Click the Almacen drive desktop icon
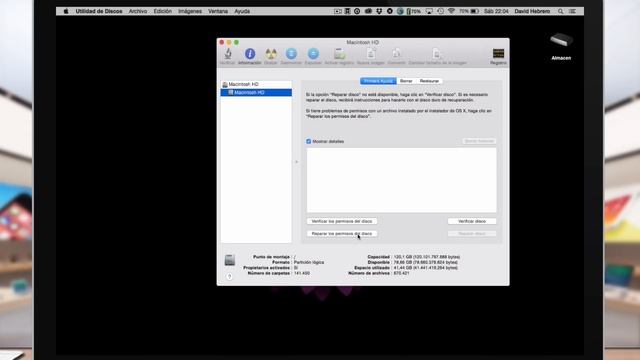Viewport: 640px width, 360px height. pyautogui.click(x=561, y=40)
